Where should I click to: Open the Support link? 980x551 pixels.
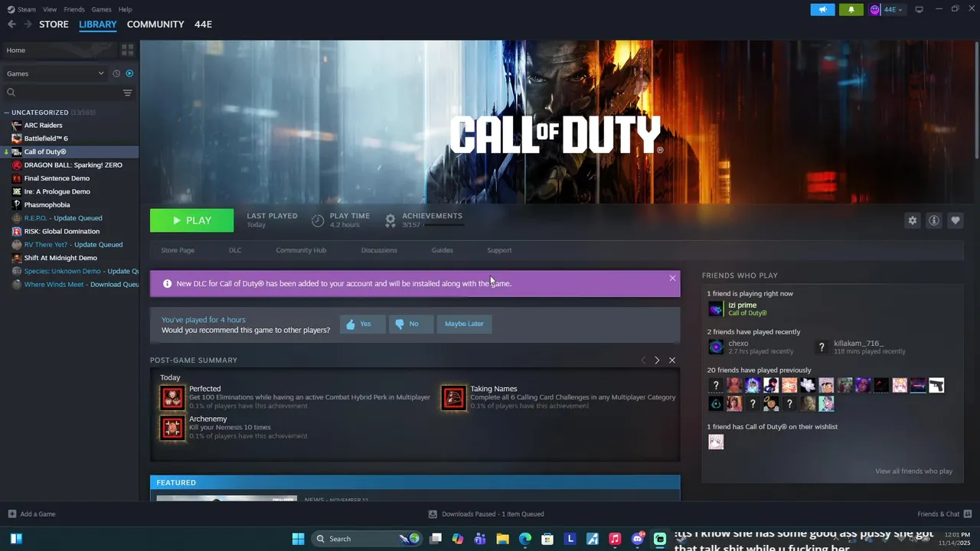coord(499,250)
